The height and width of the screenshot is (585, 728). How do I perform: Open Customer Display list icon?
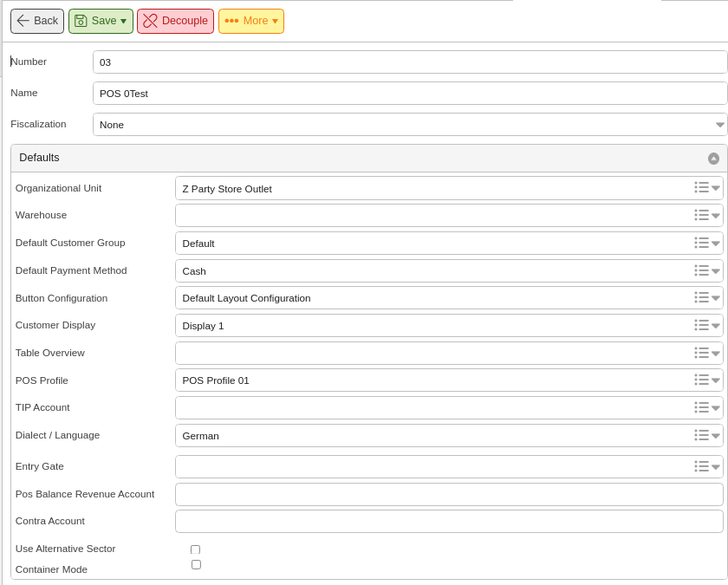[701, 325]
